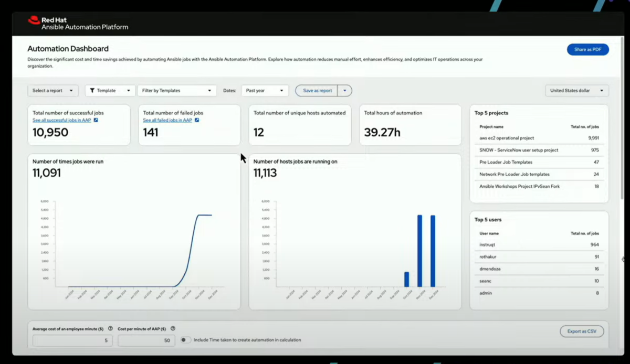This screenshot has height=364, width=630.
Task: Click the 10,950 successful jobs value
Action: [x=50, y=133]
